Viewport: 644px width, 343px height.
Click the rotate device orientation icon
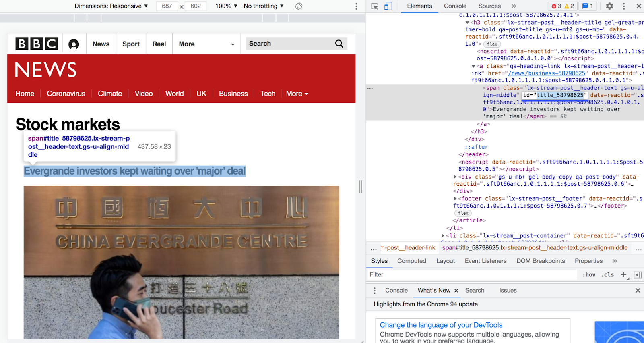(299, 6)
